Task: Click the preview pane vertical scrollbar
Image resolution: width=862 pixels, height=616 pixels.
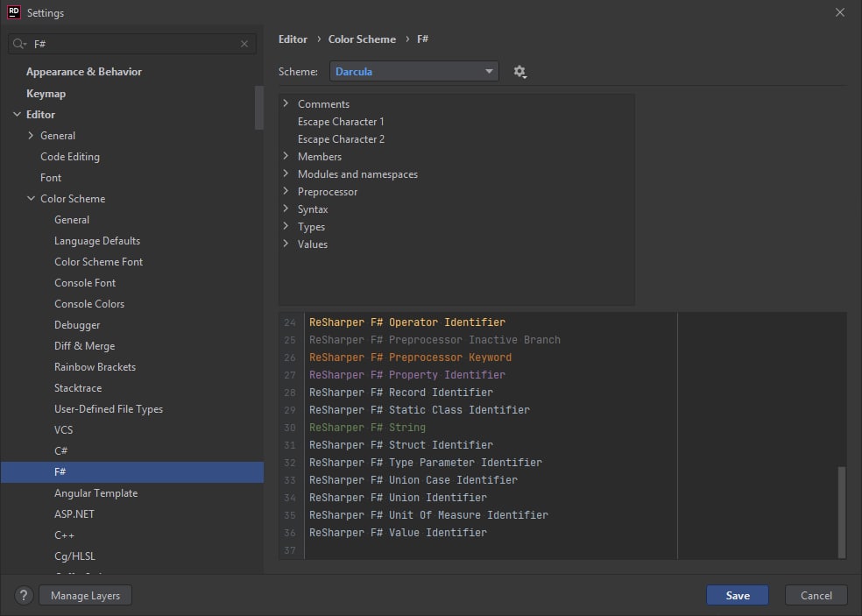Action: (841, 512)
